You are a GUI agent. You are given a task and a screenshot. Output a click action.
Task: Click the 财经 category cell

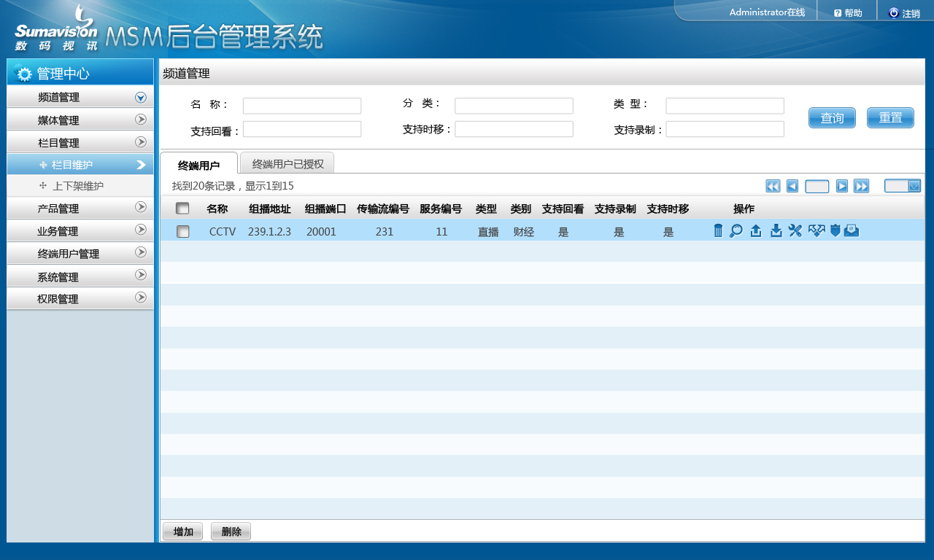click(x=523, y=232)
